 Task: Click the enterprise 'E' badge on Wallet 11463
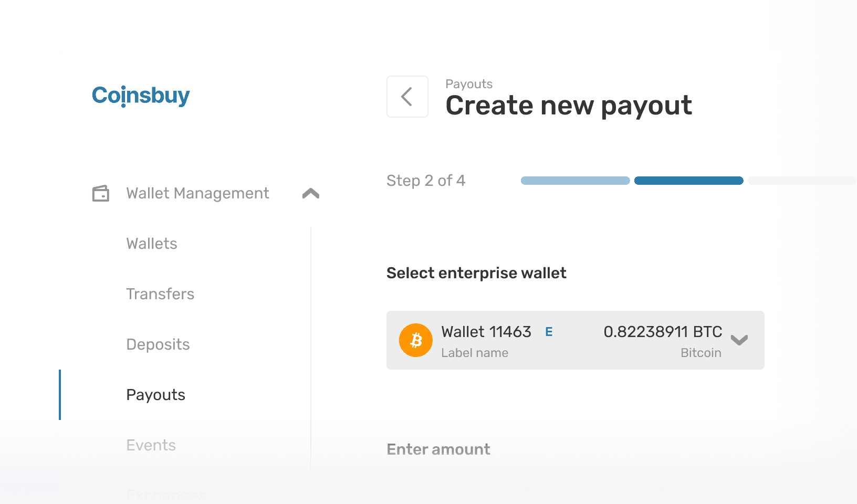549,332
